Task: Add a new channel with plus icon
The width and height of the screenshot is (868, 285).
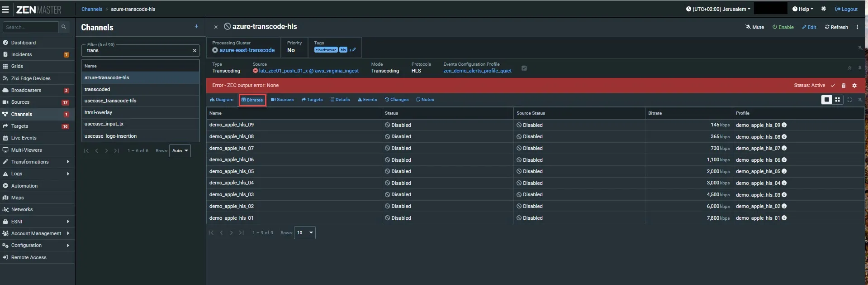Action: tap(196, 27)
